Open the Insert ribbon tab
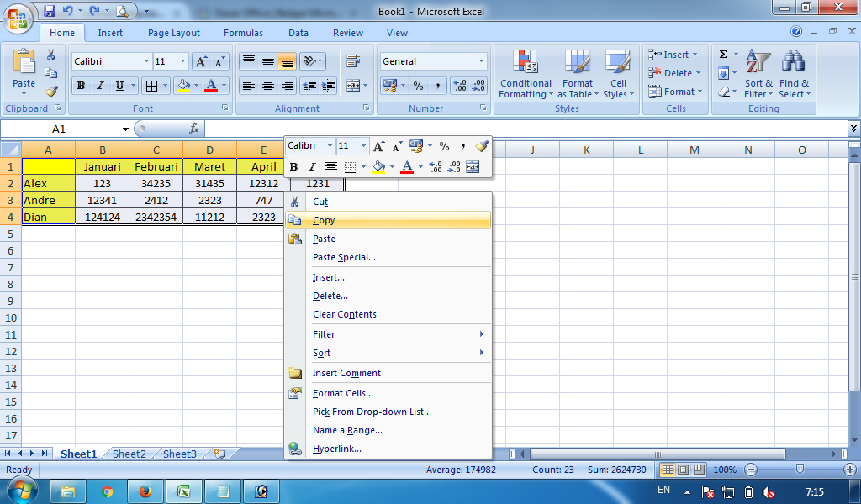Screen dimensions: 861x504 coord(110,33)
